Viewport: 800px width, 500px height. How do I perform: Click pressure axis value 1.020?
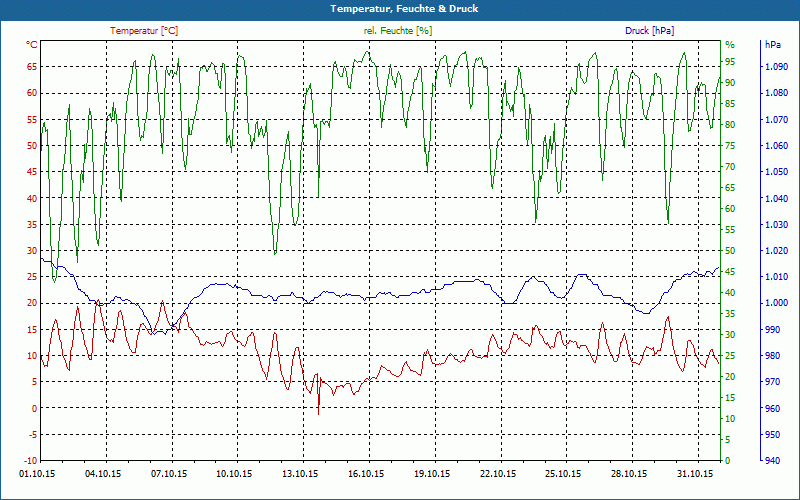coord(776,251)
